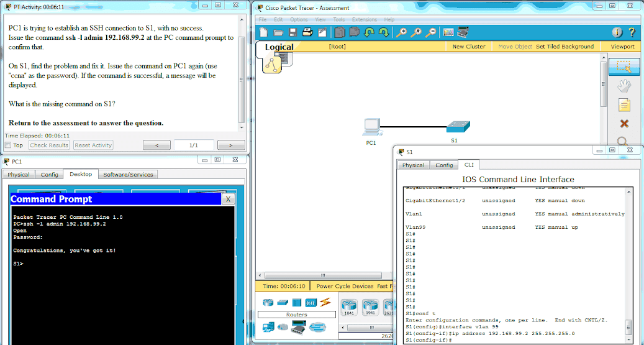
Task: Click New Cluster in the yellow bar
Action: [x=469, y=47]
